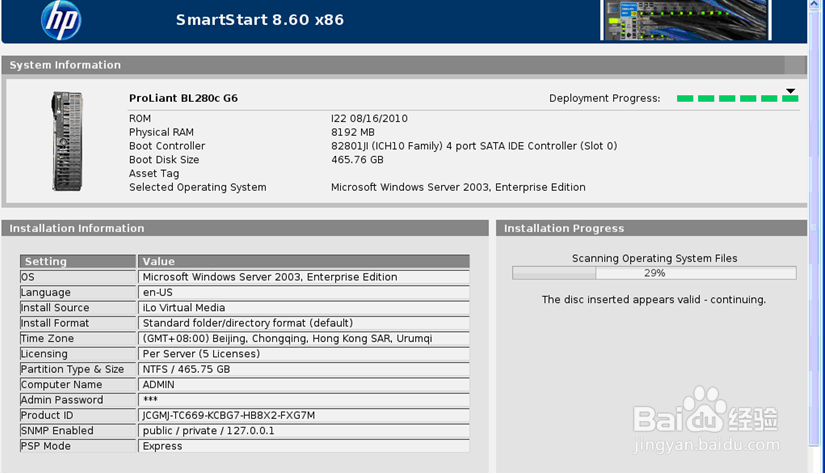Screen dimensions: 825x474
Task: Click the PSP Mode value Express
Action: pyautogui.click(x=304, y=446)
